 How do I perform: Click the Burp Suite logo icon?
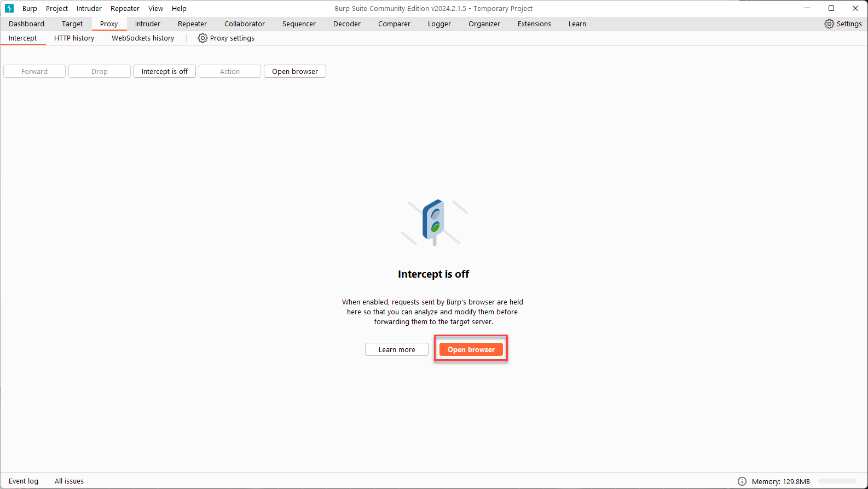tap(9, 8)
